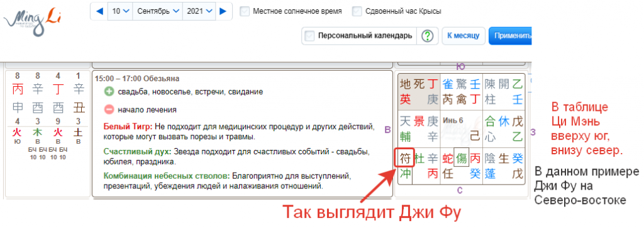Click the red minus unfavorable activities icon
This screenshot has height=228, width=644.
pos(109,110)
